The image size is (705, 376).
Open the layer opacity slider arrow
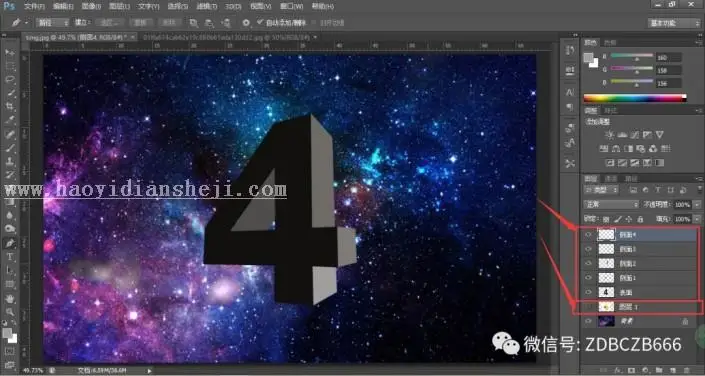pyautogui.click(x=696, y=205)
